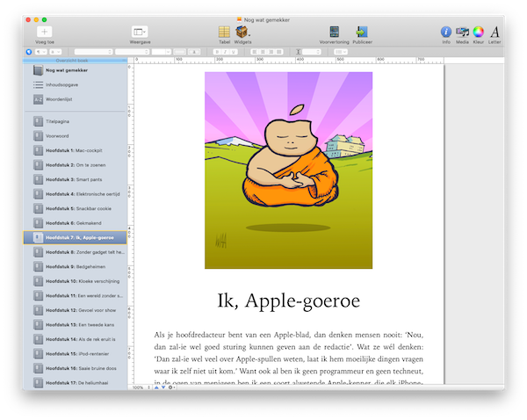Viewport: 527px width, 420px height.
Task: Select Hoofdstuk 17: De heliumhaai
Action: point(75,383)
